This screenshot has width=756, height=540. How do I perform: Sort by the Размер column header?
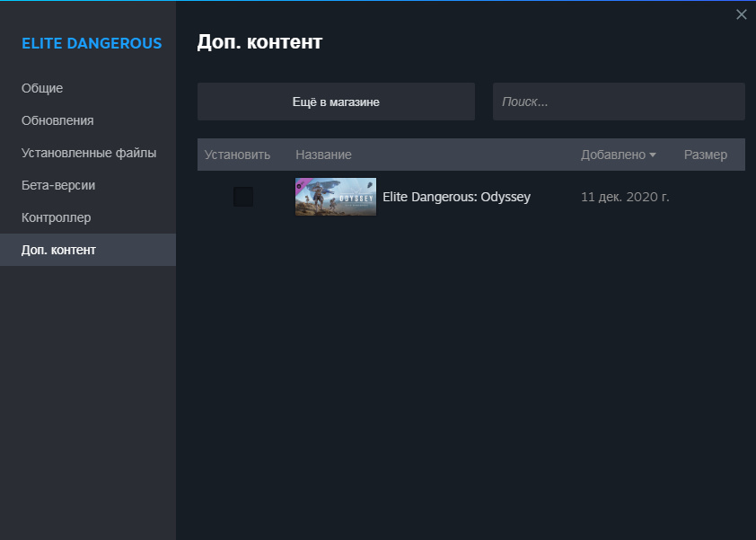coord(706,155)
